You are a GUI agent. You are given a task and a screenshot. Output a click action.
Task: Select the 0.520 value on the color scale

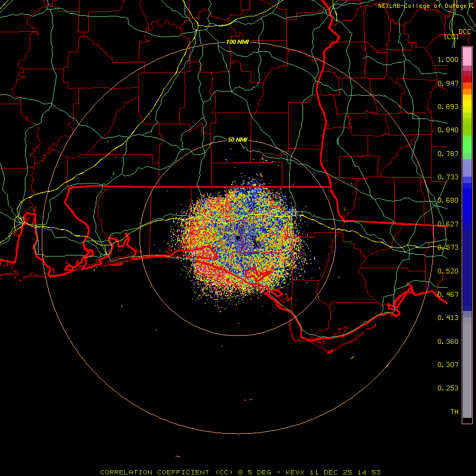448,271
